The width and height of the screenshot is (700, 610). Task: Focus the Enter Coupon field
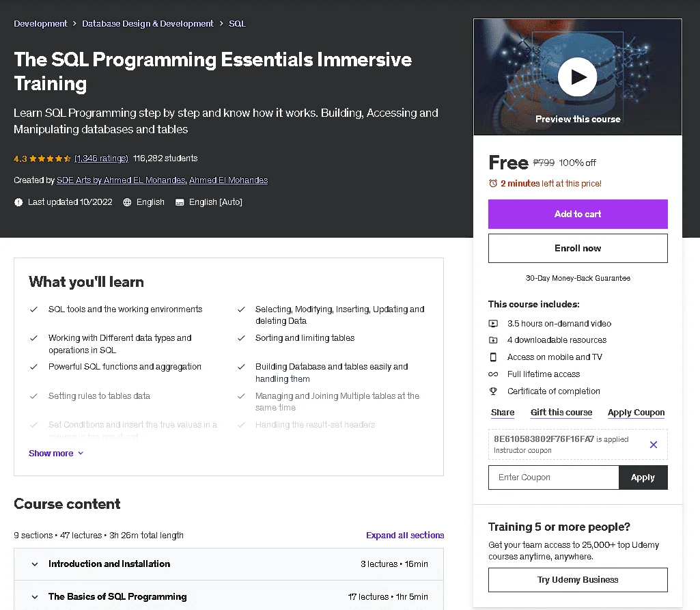(x=554, y=477)
